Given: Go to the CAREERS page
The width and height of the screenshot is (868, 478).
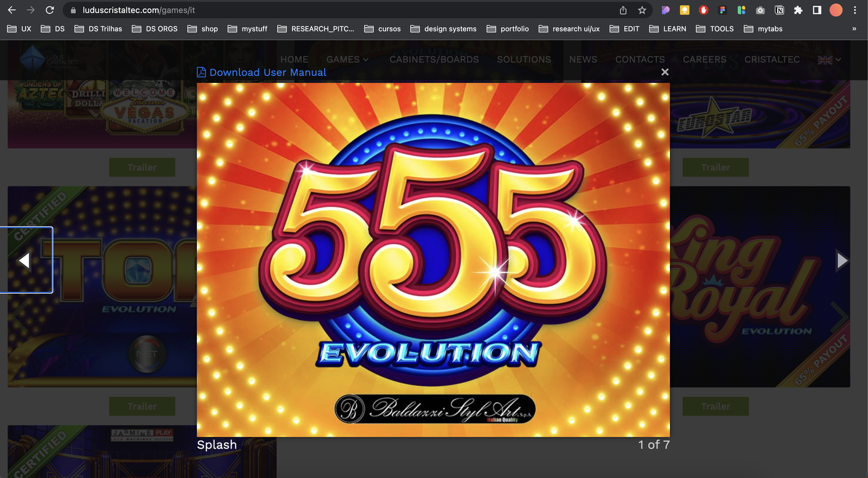Looking at the screenshot, I should [x=704, y=60].
